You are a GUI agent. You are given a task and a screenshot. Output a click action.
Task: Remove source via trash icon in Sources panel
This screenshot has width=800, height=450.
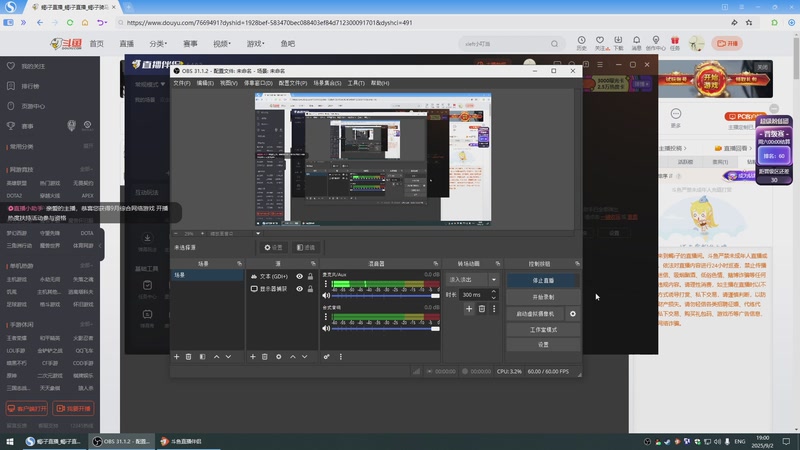(264, 357)
